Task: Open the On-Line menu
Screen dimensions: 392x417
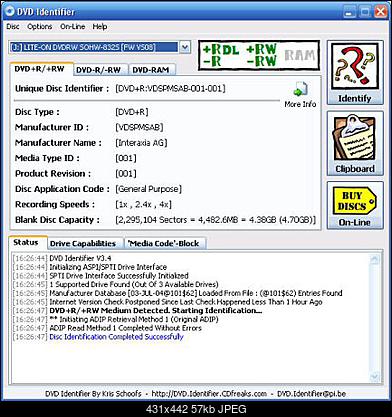Action: [72, 26]
